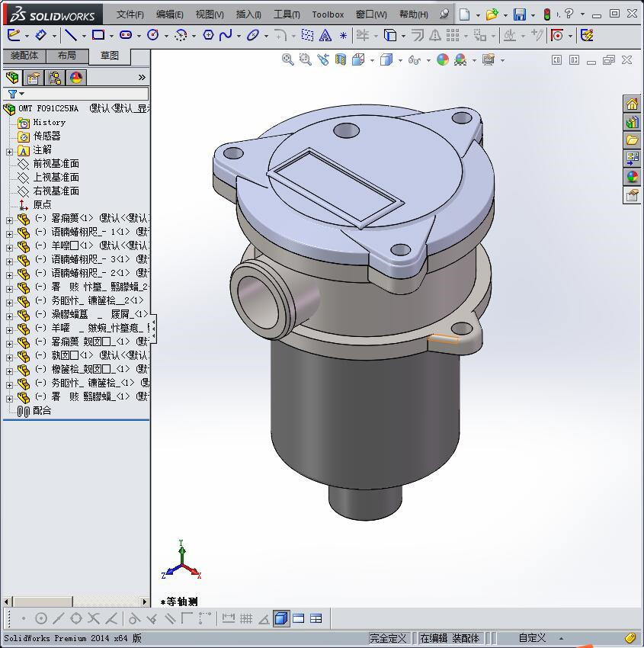Image resolution: width=644 pixels, height=648 pixels.
Task: Select the Spline sketch tool
Action: pyautogui.click(x=226, y=36)
